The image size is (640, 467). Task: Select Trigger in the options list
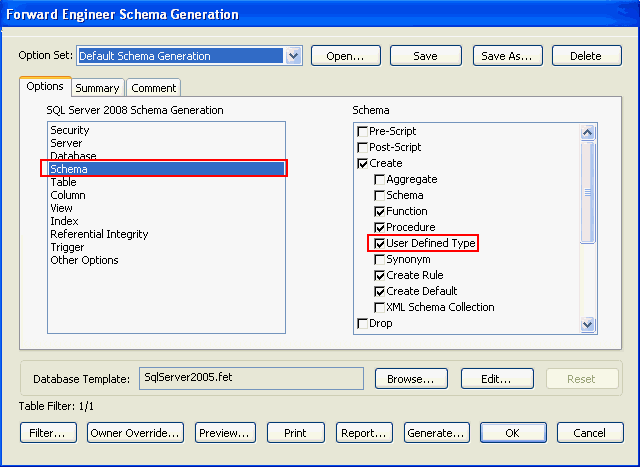68,247
